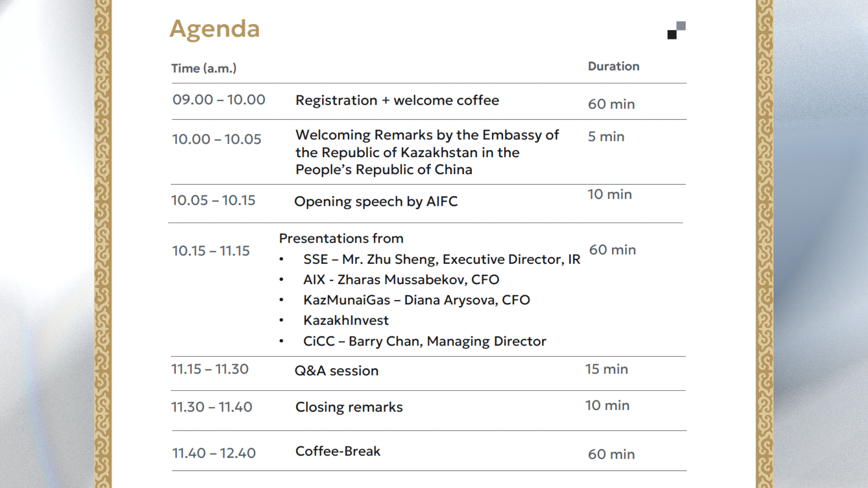This screenshot has height=488, width=868.
Task: Click the 10.00 – 10.05 time slot
Action: click(x=217, y=139)
